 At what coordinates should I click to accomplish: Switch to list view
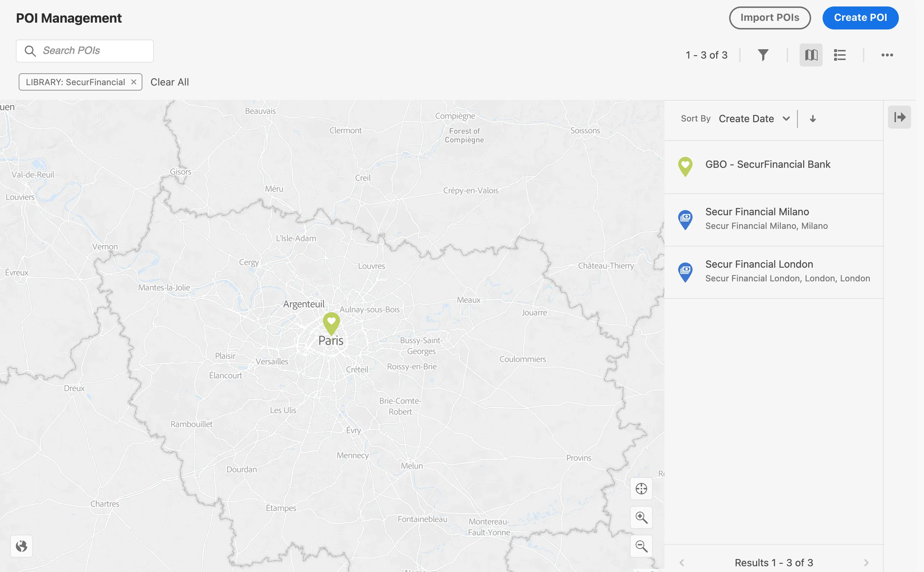[x=840, y=55]
